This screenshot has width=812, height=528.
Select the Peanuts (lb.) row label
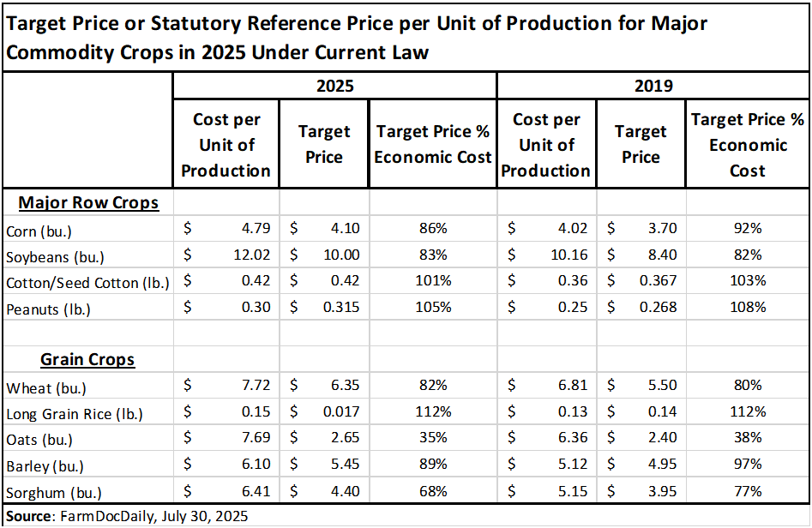pos(48,308)
